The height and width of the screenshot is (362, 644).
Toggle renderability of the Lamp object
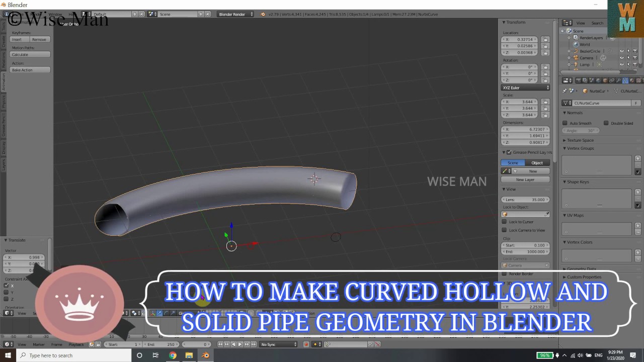click(x=635, y=64)
